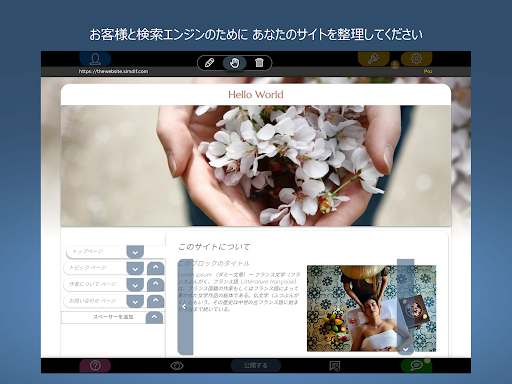Open the optimization checklist icon
The height and width of the screenshot is (384, 512).
click(335, 366)
